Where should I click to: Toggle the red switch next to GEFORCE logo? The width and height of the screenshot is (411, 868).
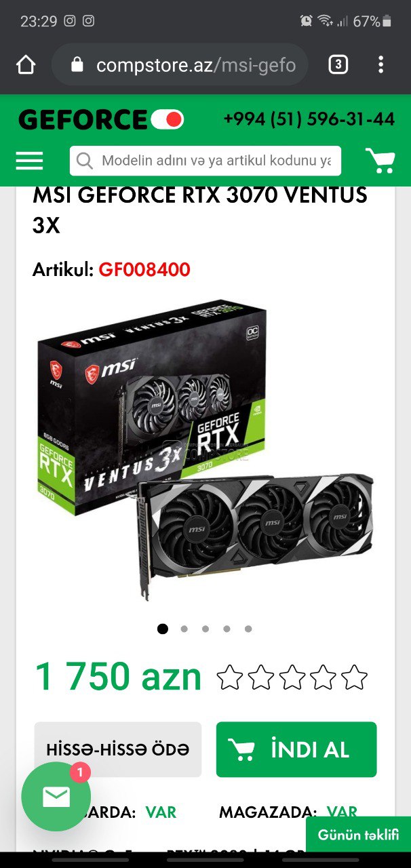[167, 120]
